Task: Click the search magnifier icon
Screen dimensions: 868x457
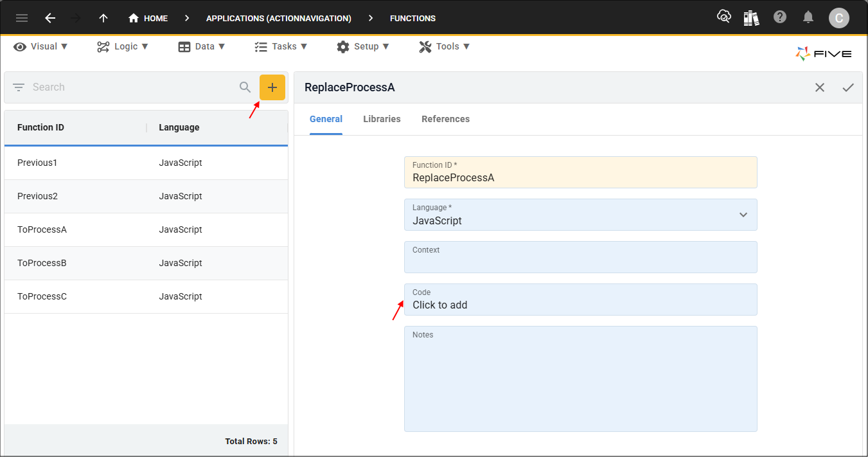Action: click(x=245, y=87)
